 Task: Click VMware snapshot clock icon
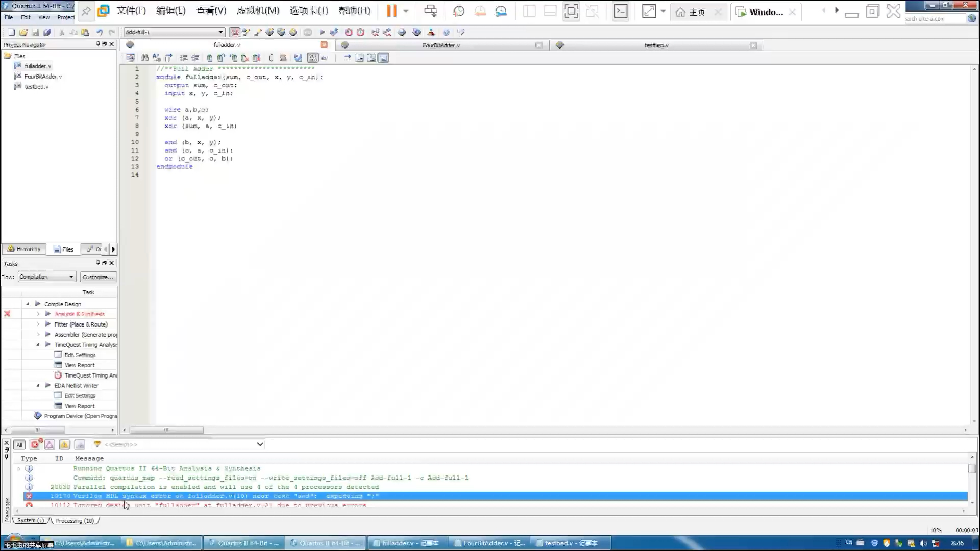(458, 11)
